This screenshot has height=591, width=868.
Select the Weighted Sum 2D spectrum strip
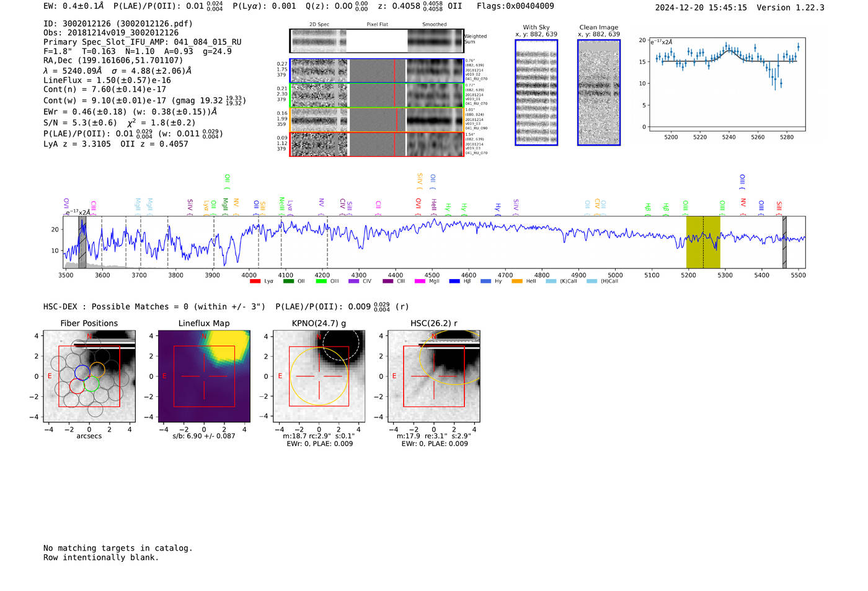(376, 41)
